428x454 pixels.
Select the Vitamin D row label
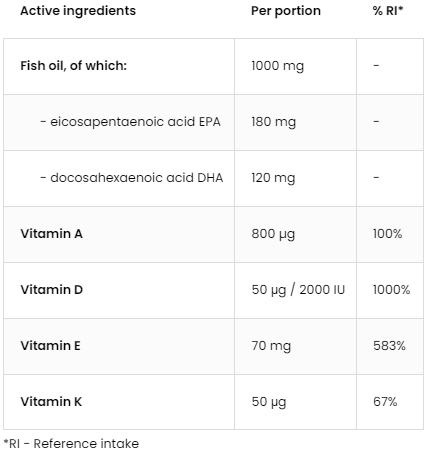pos(52,290)
